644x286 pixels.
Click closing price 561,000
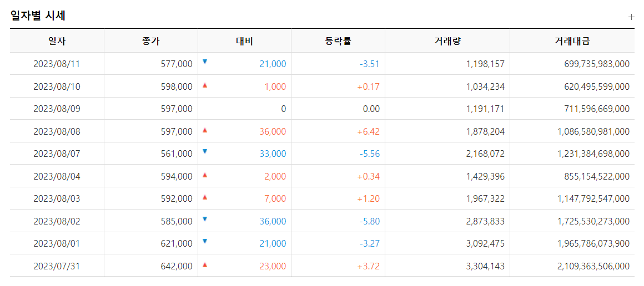click(177, 154)
